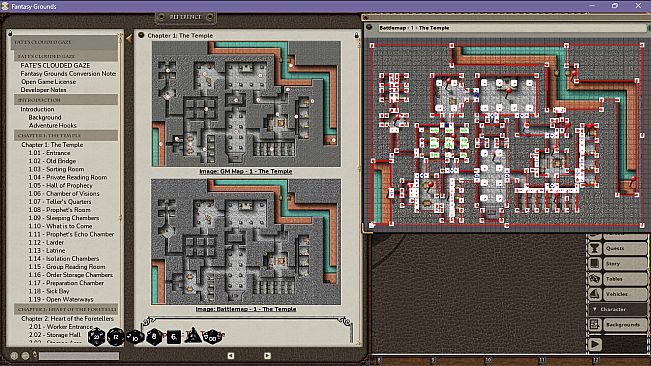Roll the d6 die
Viewport: 651px width, 366px height.
click(174, 337)
